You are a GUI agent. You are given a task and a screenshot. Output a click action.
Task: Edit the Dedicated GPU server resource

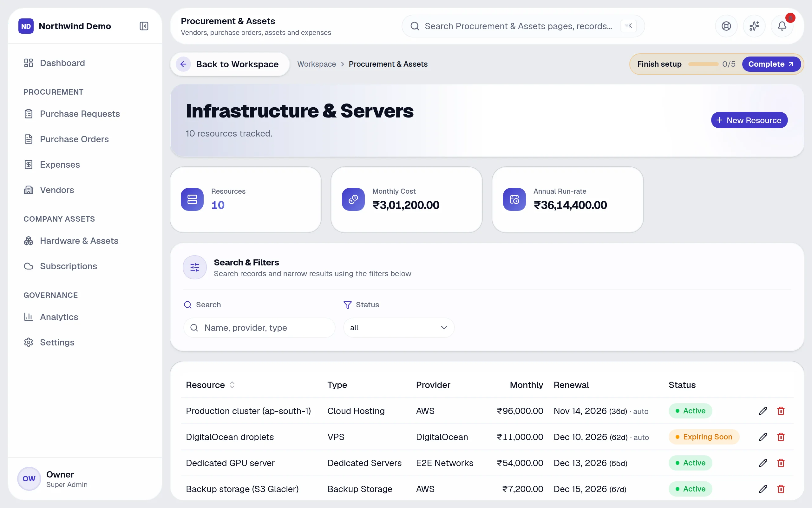point(763,463)
